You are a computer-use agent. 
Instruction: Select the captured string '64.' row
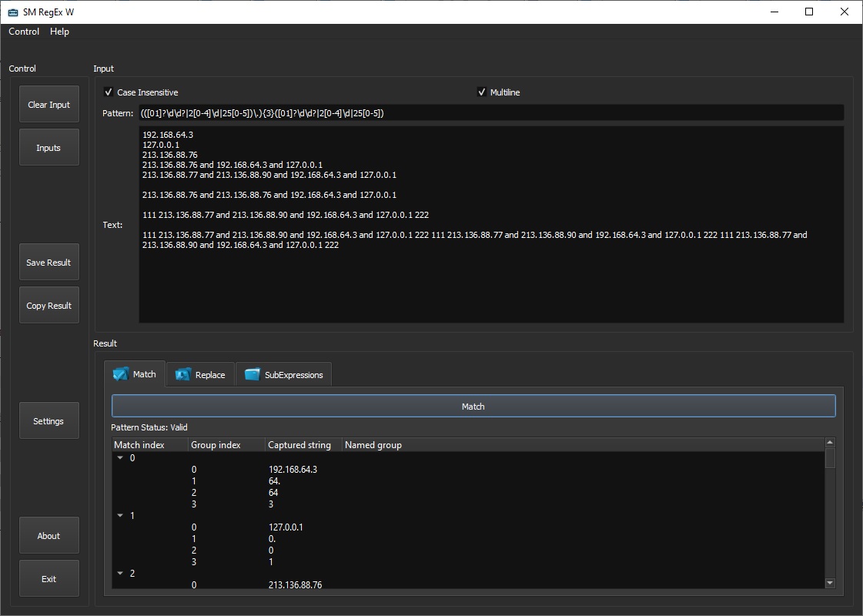tap(274, 481)
